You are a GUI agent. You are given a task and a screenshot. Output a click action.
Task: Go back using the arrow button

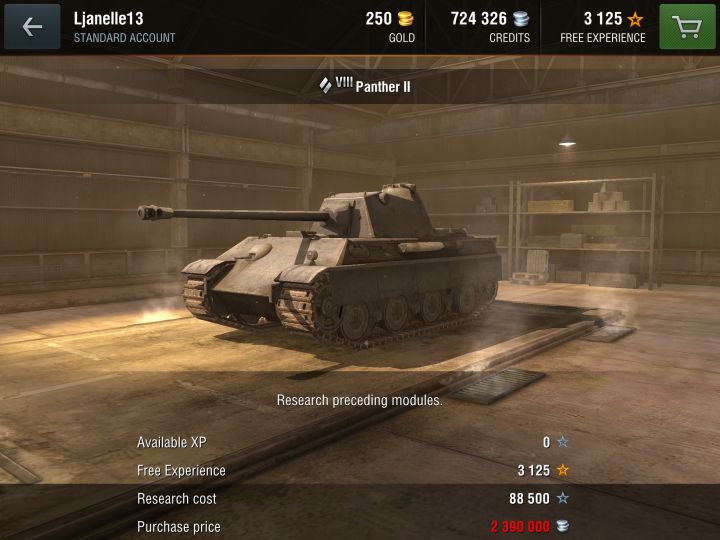(32, 27)
